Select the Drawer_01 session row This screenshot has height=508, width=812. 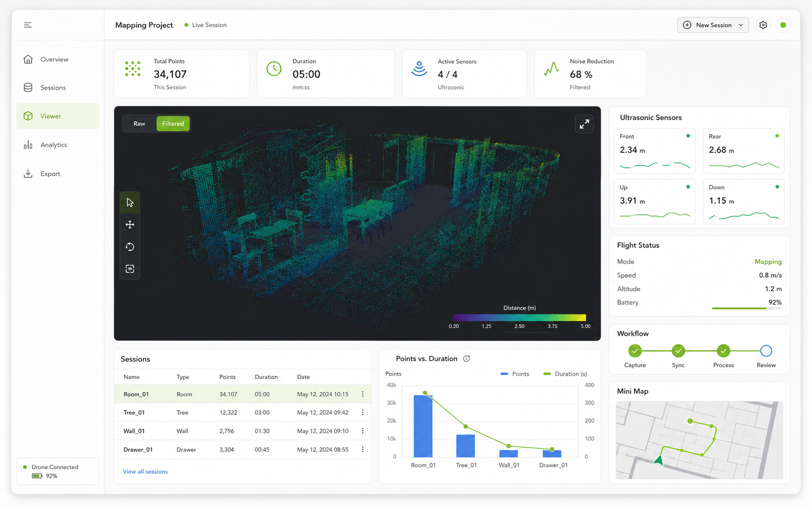[243, 450]
